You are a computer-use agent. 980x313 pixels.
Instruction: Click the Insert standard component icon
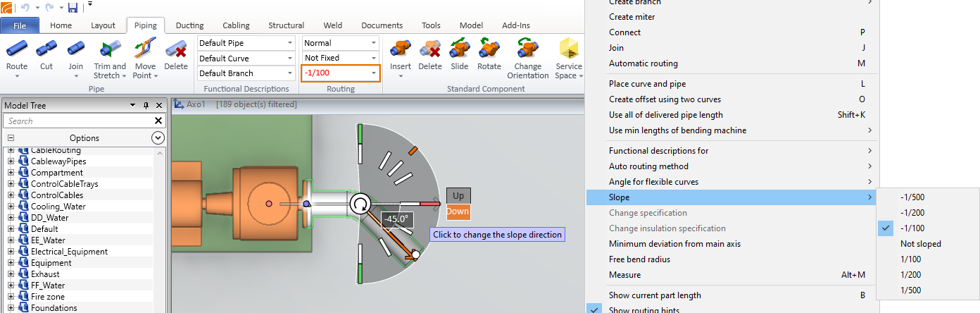[401, 49]
